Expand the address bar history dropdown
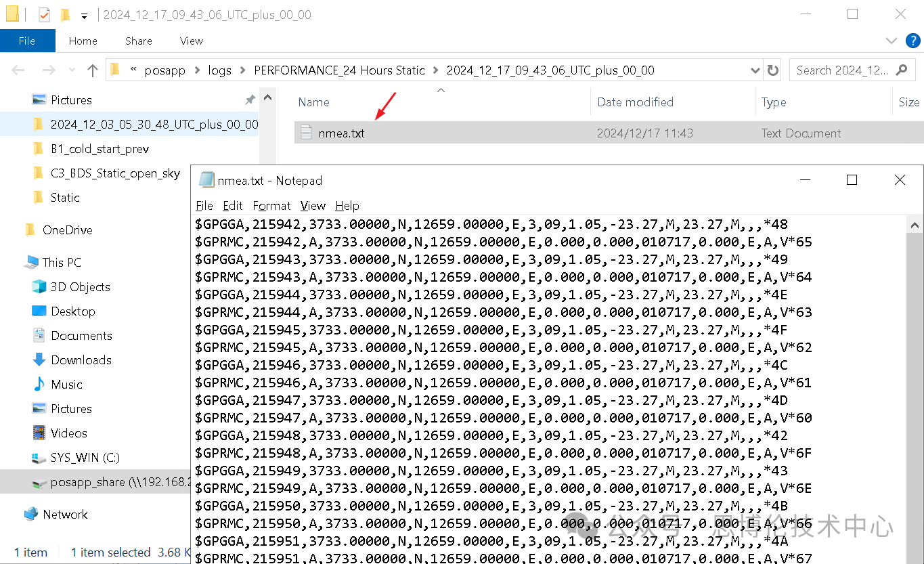The image size is (924, 564). point(755,70)
